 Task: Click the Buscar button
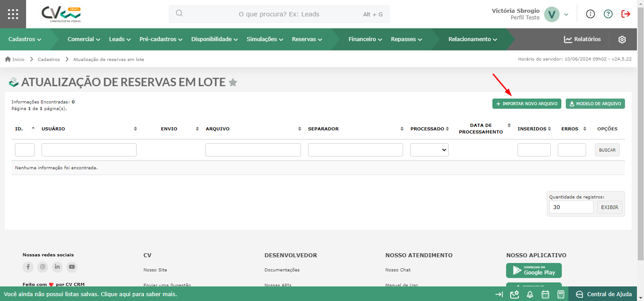[x=607, y=150]
